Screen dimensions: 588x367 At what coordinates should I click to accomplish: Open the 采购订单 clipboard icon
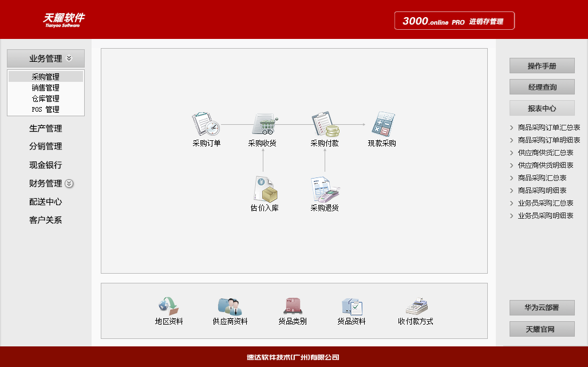coord(206,124)
